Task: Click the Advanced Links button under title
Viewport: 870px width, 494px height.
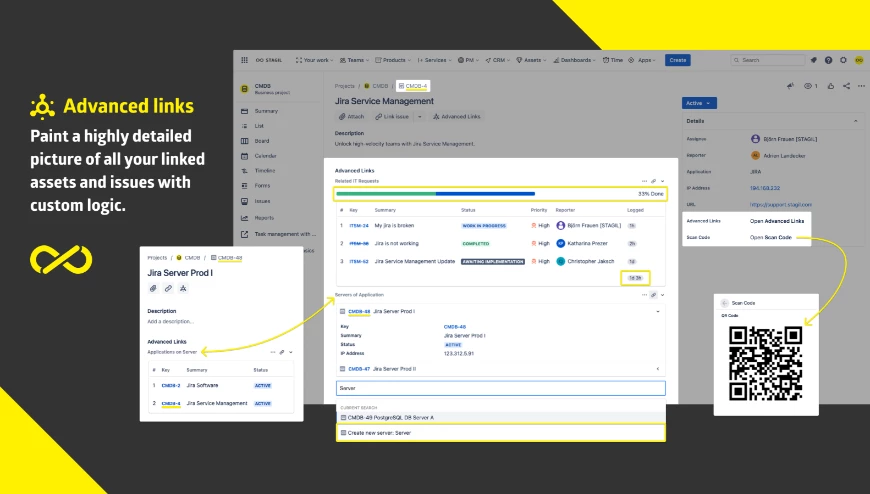Action: click(x=457, y=117)
